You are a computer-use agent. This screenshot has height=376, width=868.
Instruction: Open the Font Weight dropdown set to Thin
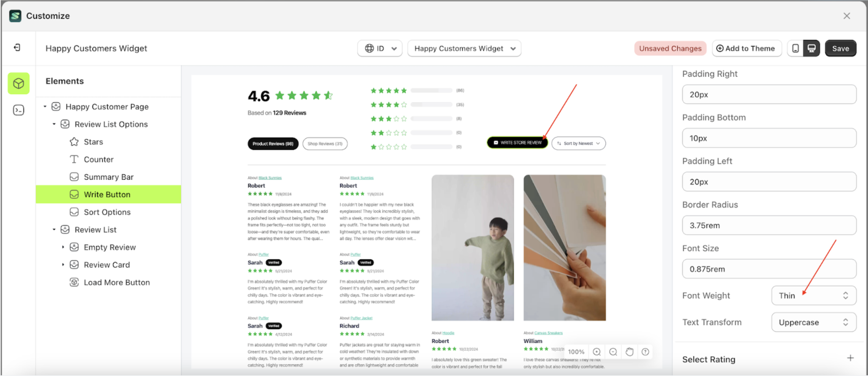coord(813,295)
